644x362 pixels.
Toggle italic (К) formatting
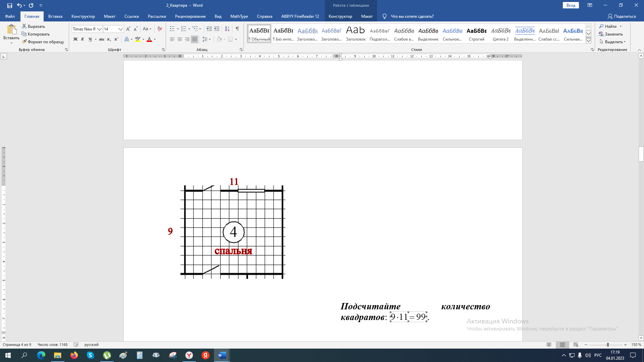(83, 39)
